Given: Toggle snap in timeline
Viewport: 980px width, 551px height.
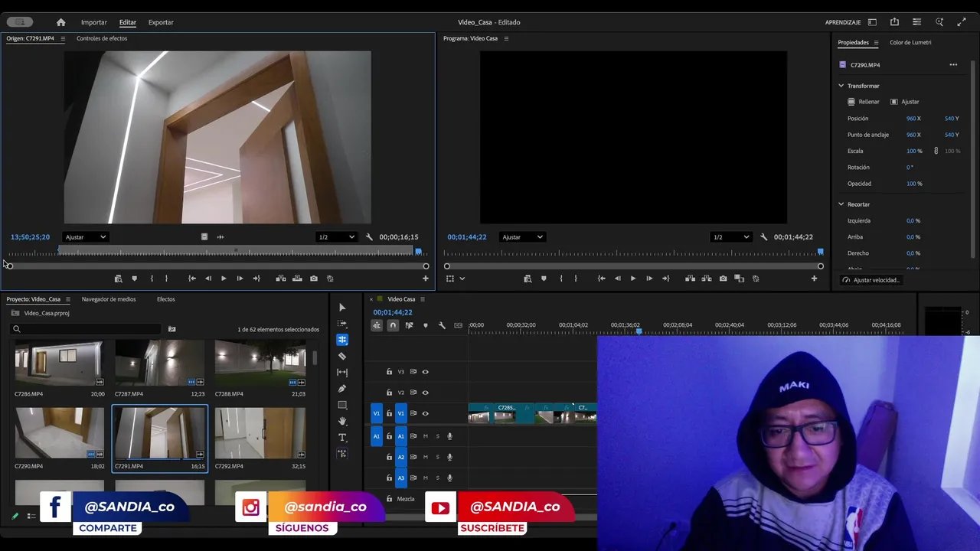Looking at the screenshot, I should pyautogui.click(x=393, y=325).
